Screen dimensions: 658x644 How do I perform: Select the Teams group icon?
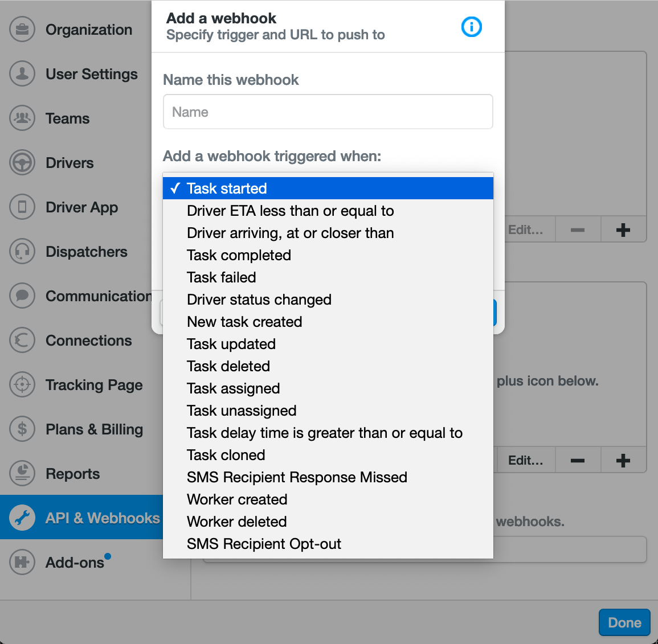click(x=22, y=118)
